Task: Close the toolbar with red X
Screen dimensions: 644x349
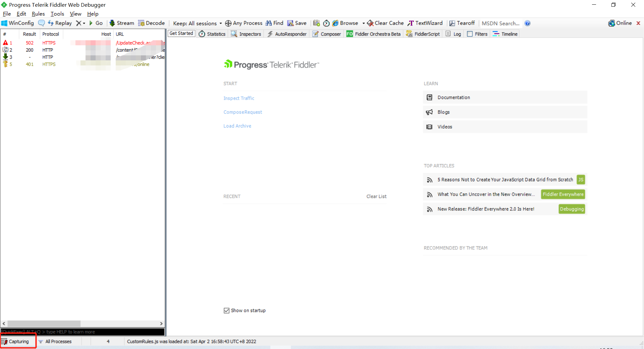Action: (638, 23)
